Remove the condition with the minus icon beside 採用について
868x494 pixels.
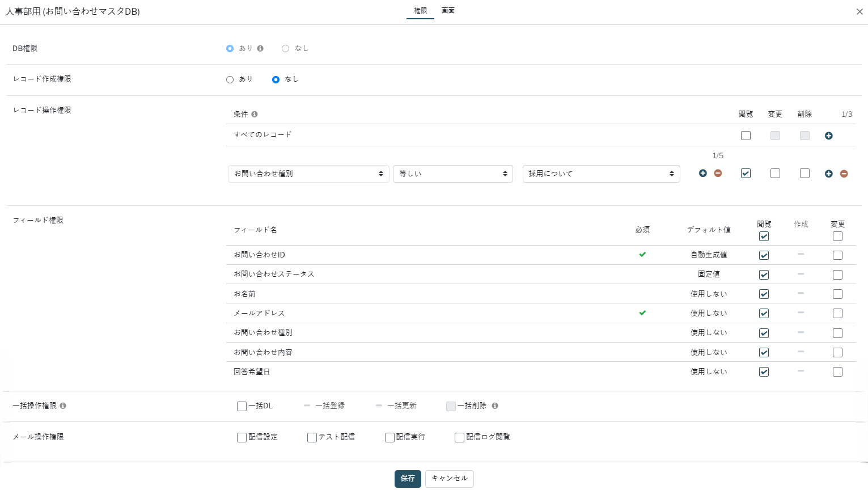click(x=718, y=174)
